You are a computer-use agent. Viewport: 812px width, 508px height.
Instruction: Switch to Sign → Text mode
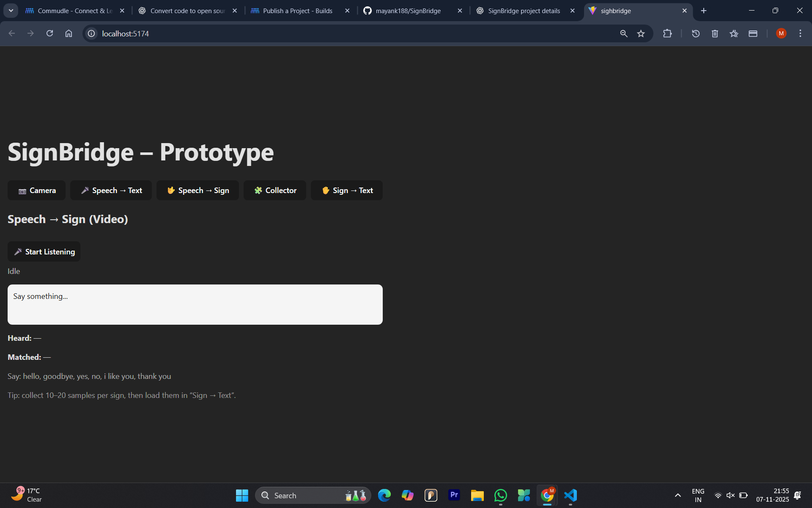pyautogui.click(x=347, y=190)
